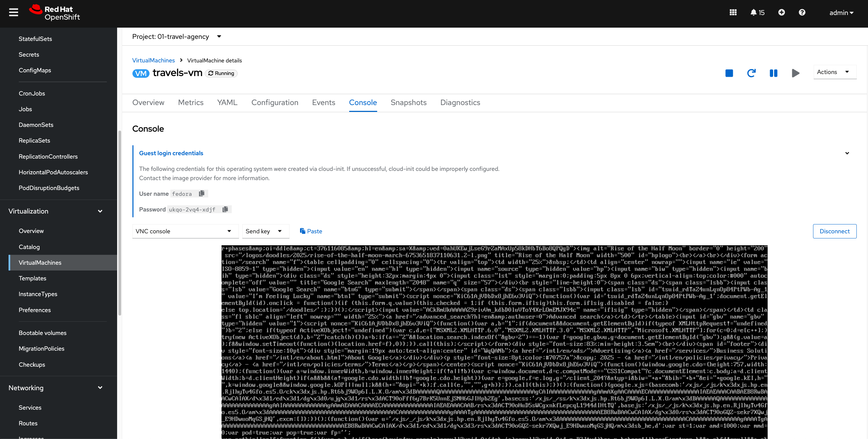Screen dimensions: 868x439
Task: Switch to the Configuration tab
Action: point(275,103)
